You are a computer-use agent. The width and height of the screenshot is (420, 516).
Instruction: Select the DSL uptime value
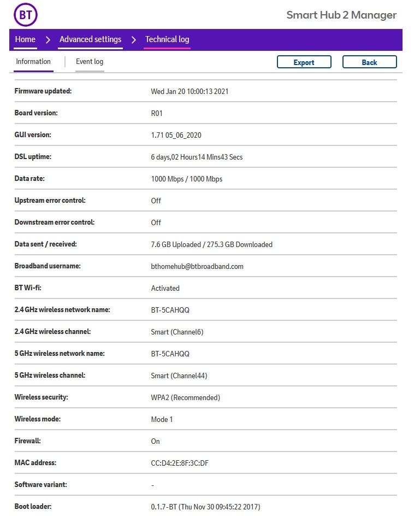point(197,157)
